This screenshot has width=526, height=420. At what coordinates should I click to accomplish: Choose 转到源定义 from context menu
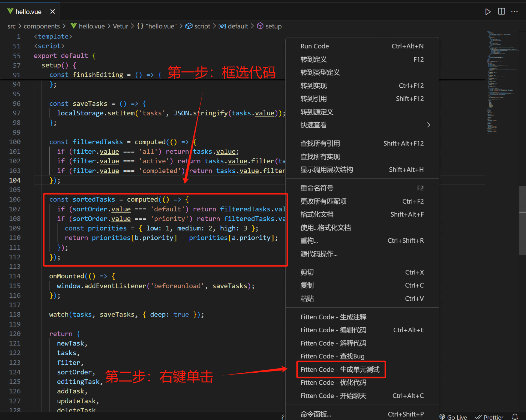(362, 112)
